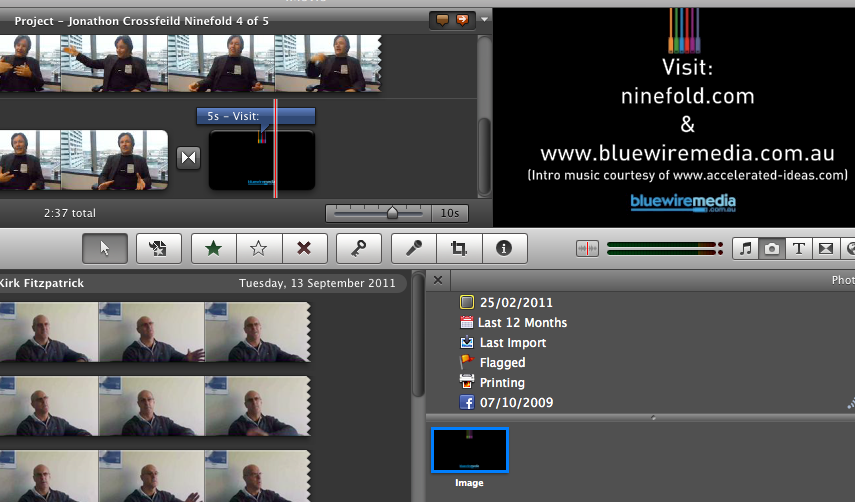Select the black Visit title clip in project
855x502 pixels.
262,160
